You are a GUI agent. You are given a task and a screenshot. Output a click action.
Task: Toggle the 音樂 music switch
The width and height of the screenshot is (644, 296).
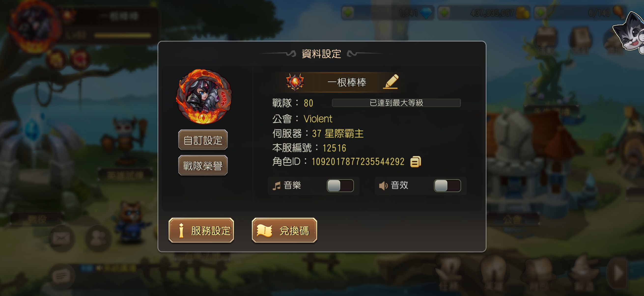point(340,186)
